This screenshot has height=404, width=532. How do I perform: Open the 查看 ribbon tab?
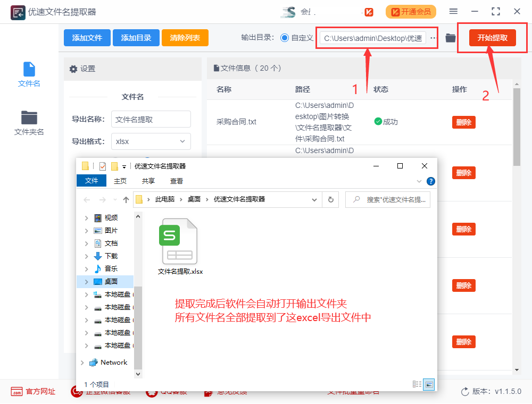177,181
